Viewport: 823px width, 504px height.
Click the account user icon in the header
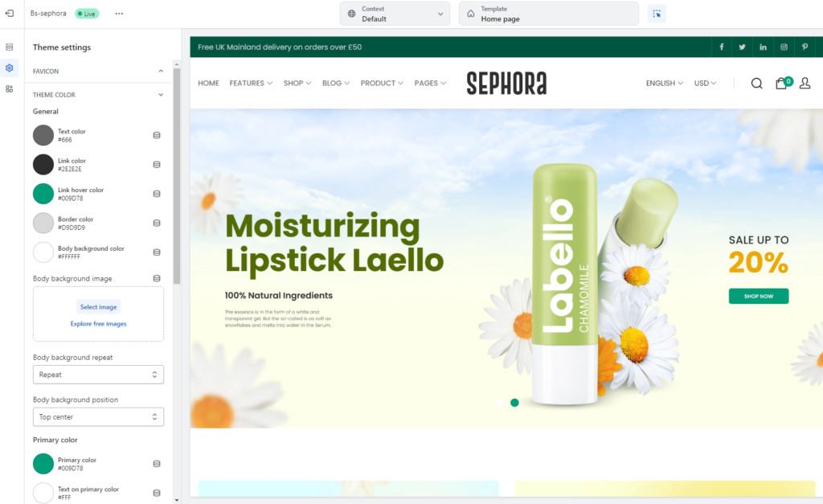click(x=805, y=83)
